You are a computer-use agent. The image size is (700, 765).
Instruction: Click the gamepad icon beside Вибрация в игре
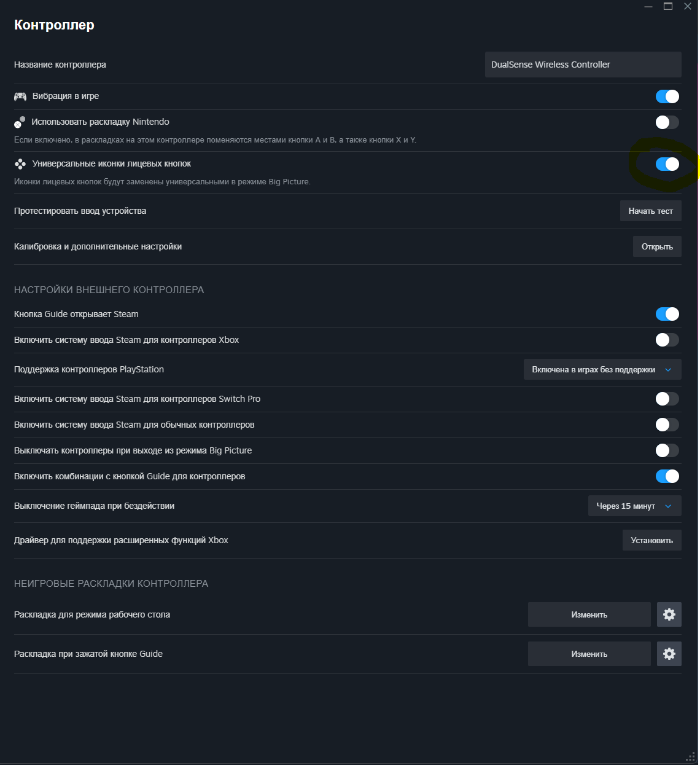(x=20, y=96)
